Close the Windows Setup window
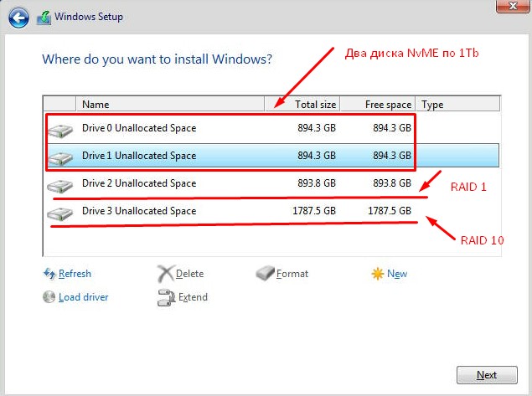The width and height of the screenshot is (532, 396). (x=504, y=7)
